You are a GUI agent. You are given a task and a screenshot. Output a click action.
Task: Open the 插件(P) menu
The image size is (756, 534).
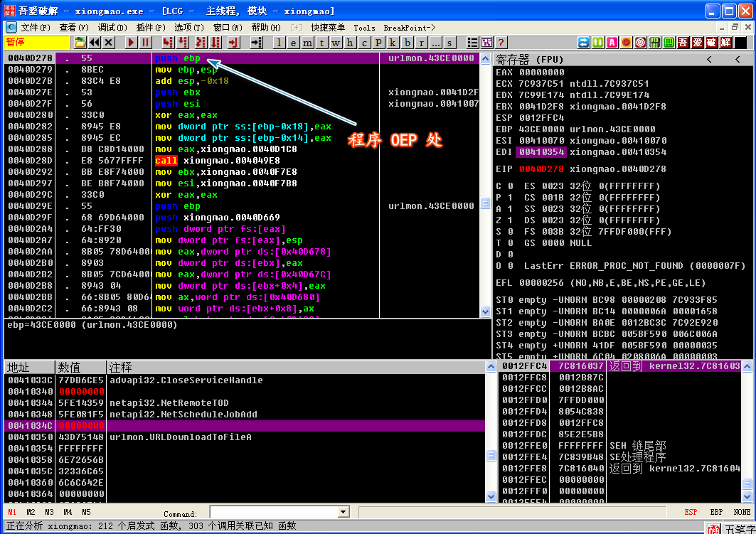click(151, 28)
